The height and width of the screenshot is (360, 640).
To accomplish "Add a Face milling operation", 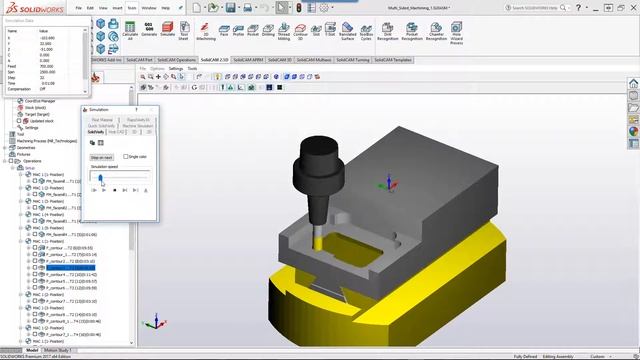I will click(x=224, y=31).
